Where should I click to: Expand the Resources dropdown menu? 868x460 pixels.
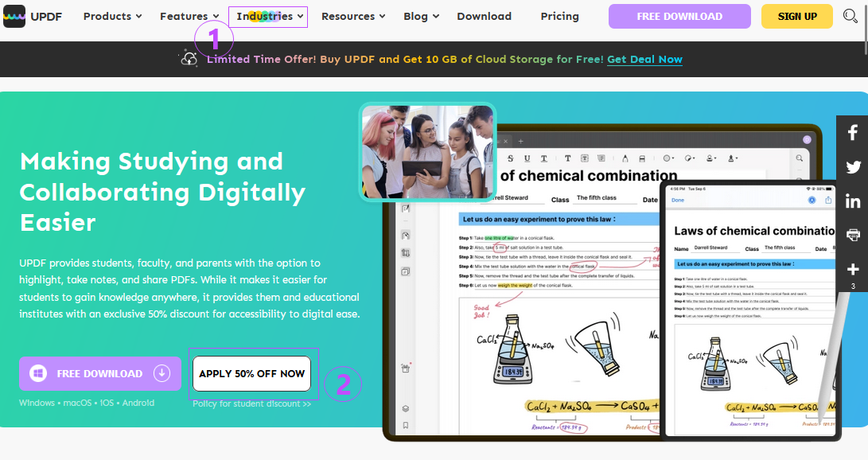353,17
